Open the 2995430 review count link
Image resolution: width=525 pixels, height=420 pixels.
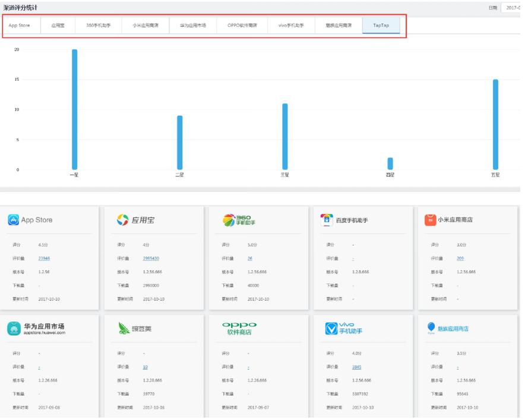click(x=151, y=258)
